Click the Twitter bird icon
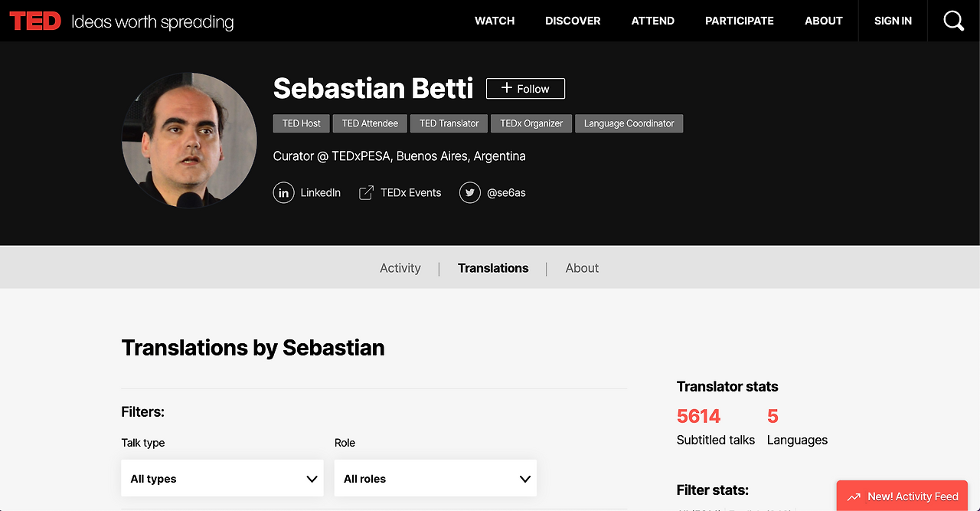980x511 pixels. click(x=470, y=192)
